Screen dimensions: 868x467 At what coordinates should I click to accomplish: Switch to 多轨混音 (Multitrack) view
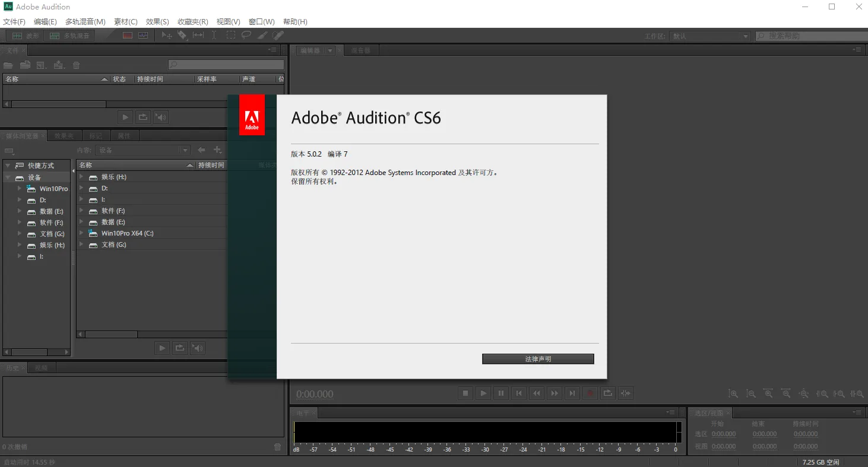click(69, 35)
